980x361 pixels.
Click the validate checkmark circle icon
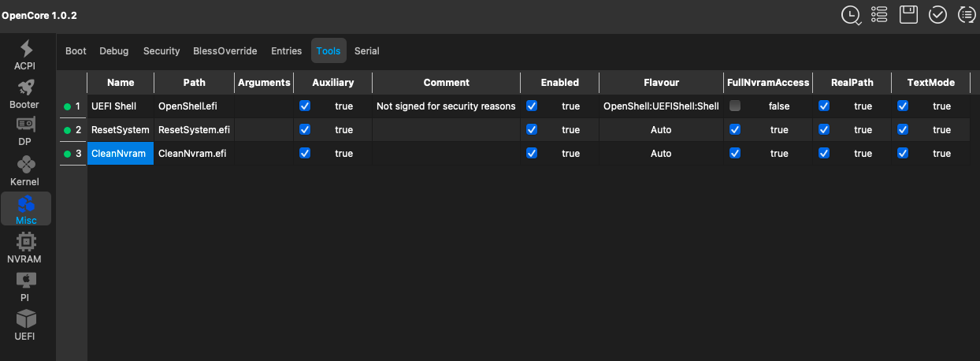click(x=937, y=15)
